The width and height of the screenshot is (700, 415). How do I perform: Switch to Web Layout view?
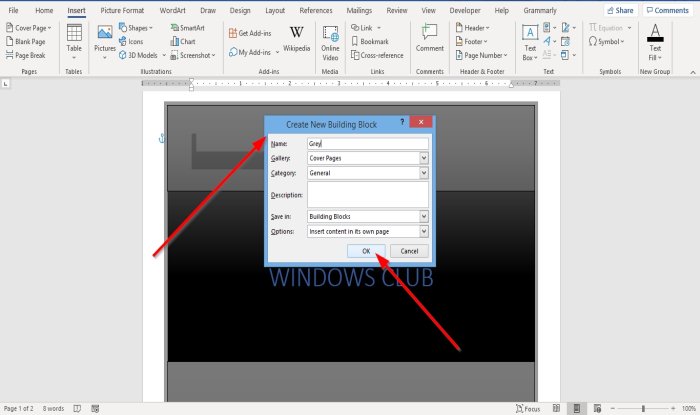pyautogui.click(x=597, y=408)
